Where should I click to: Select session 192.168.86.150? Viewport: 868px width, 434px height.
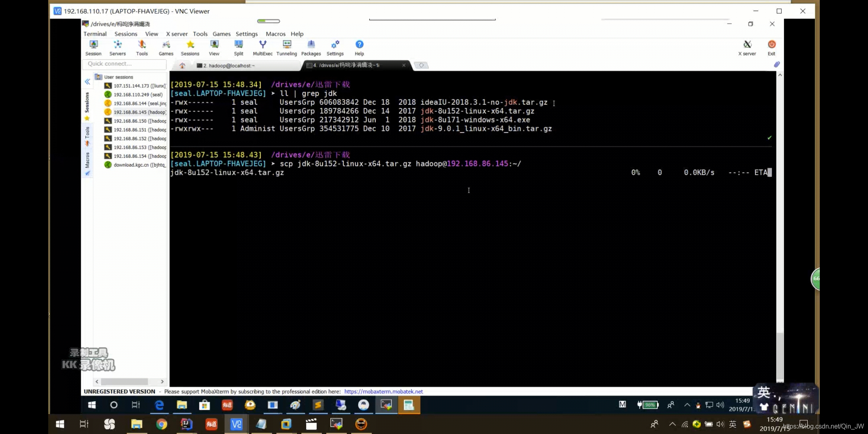pos(135,121)
